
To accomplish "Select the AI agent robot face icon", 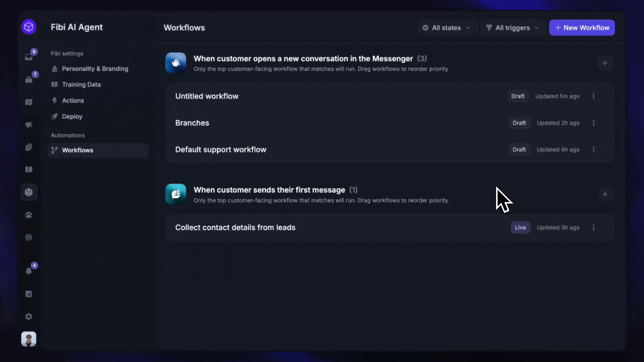I will coord(29,192).
